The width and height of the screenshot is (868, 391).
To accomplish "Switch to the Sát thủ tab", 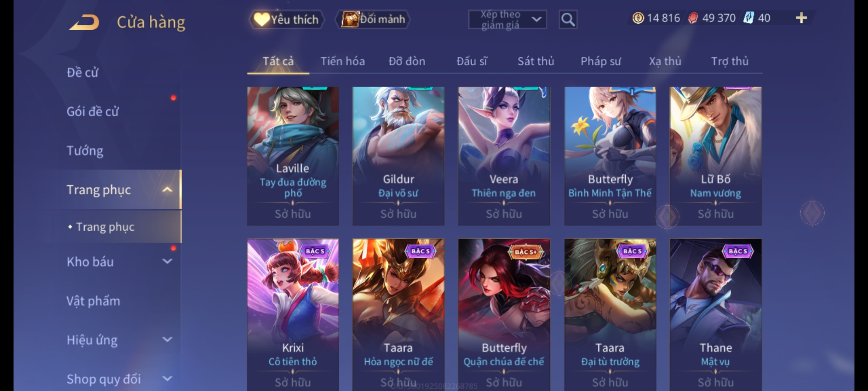I will pyautogui.click(x=536, y=61).
